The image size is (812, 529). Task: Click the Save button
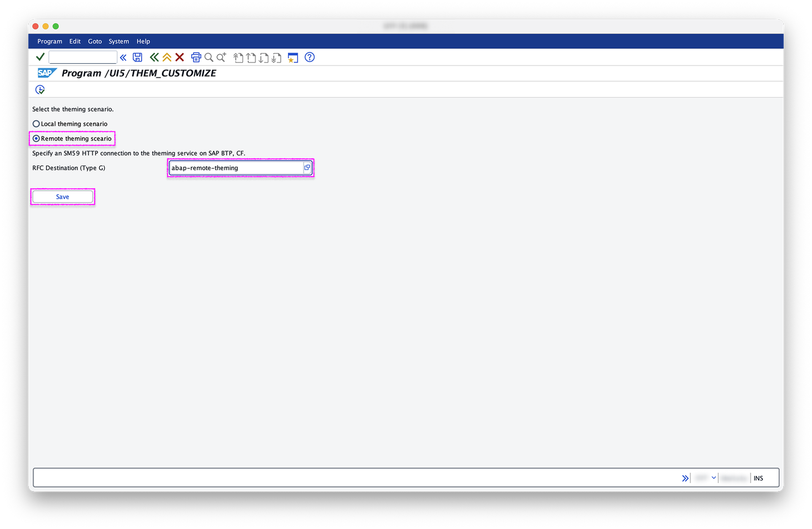click(x=63, y=197)
